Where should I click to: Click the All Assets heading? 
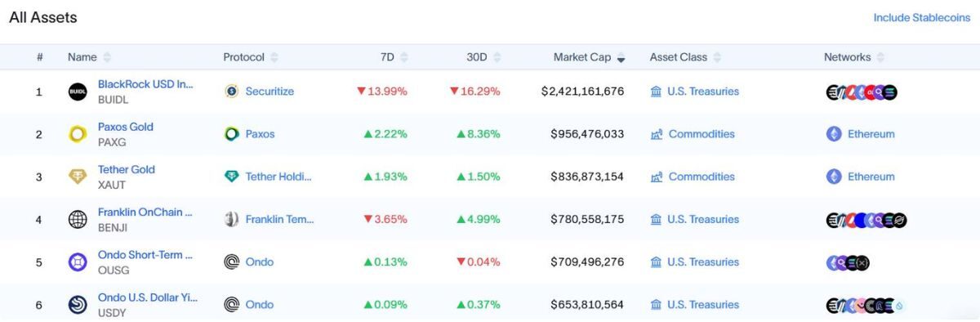pos(43,17)
